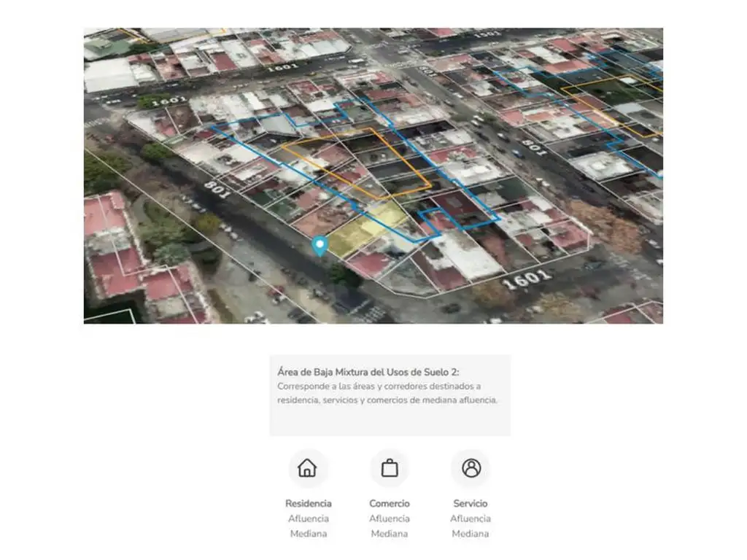
Task: Click the Comercio label text
Action: point(390,503)
